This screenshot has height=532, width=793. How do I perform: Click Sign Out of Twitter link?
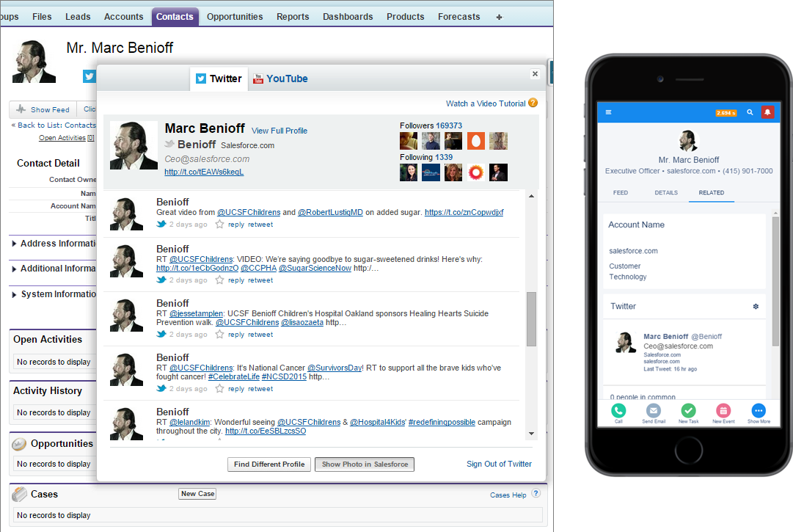(499, 464)
